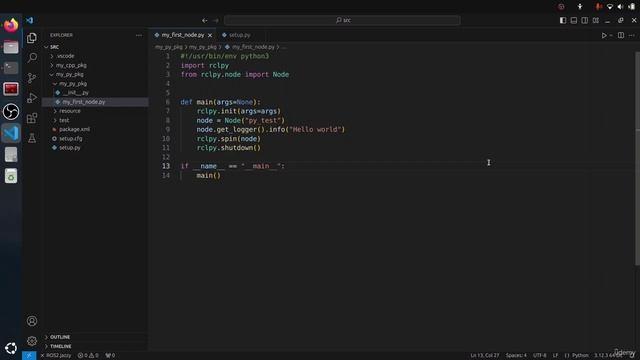This screenshot has width=640, height=360.
Task: Click the ROS2 jazzy status bar item
Action: 56,356
